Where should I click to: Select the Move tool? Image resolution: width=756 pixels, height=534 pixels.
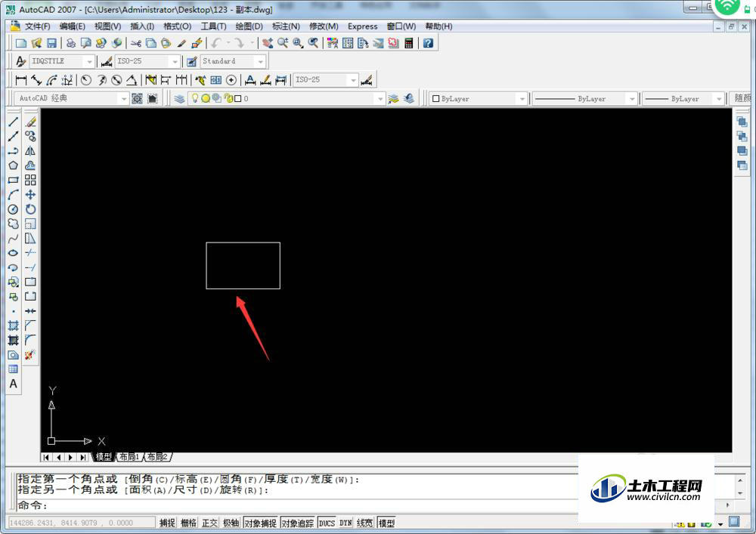coord(30,195)
